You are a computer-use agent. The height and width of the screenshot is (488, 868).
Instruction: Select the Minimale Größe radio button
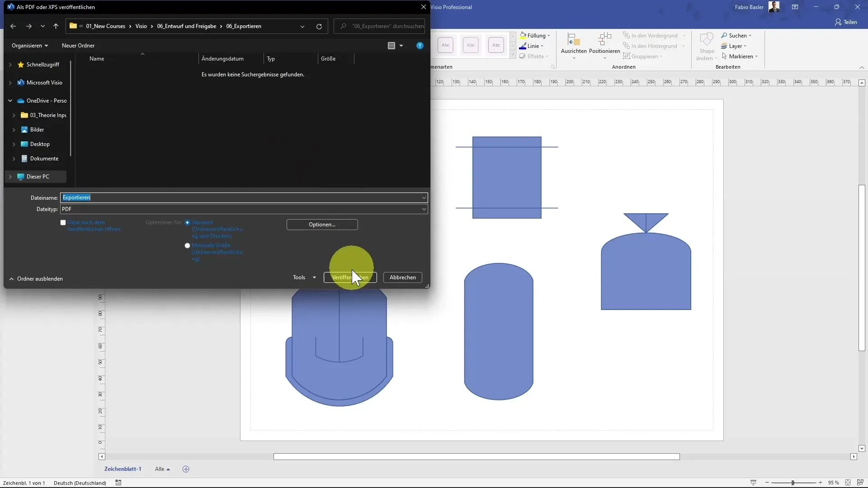(187, 245)
